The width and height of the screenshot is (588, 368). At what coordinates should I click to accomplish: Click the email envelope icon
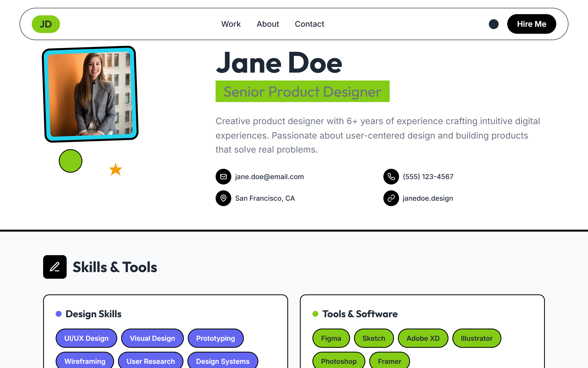coord(223,177)
